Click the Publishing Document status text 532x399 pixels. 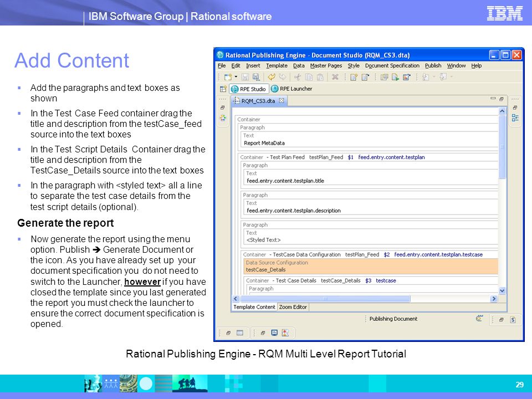pos(393,319)
